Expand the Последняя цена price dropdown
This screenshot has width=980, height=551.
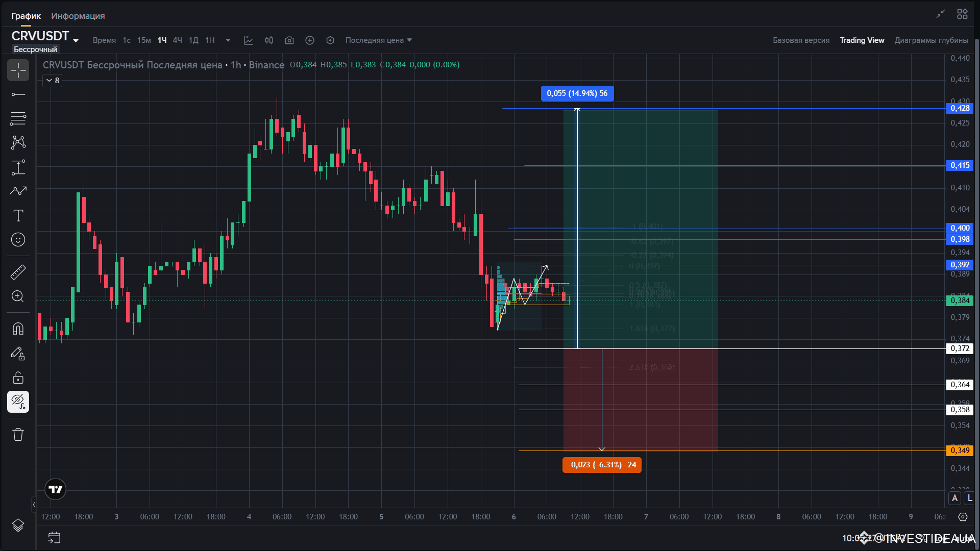[x=378, y=40]
